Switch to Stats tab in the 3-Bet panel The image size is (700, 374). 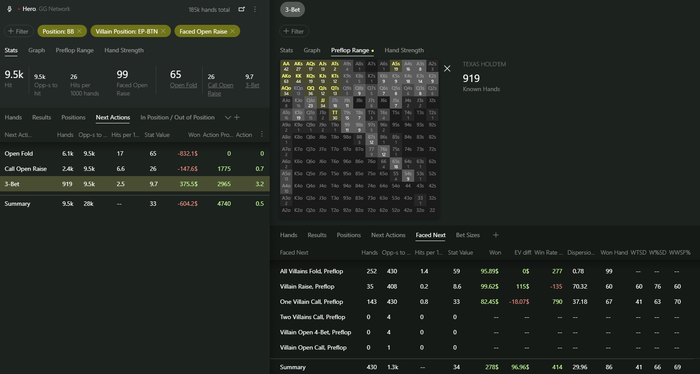(x=287, y=50)
